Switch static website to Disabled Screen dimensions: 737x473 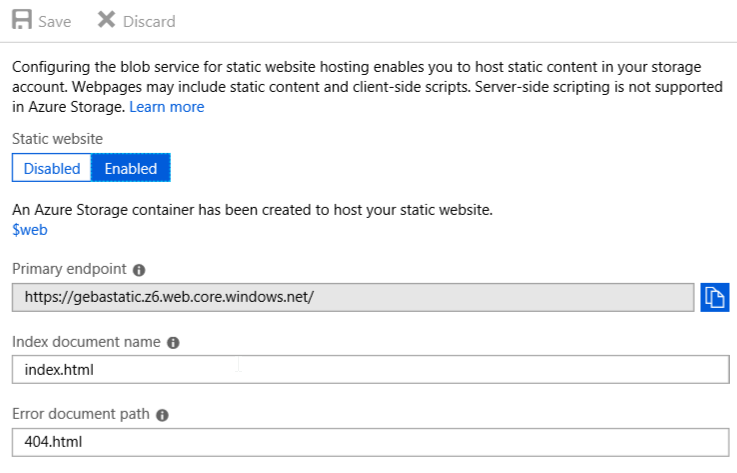tap(52, 168)
